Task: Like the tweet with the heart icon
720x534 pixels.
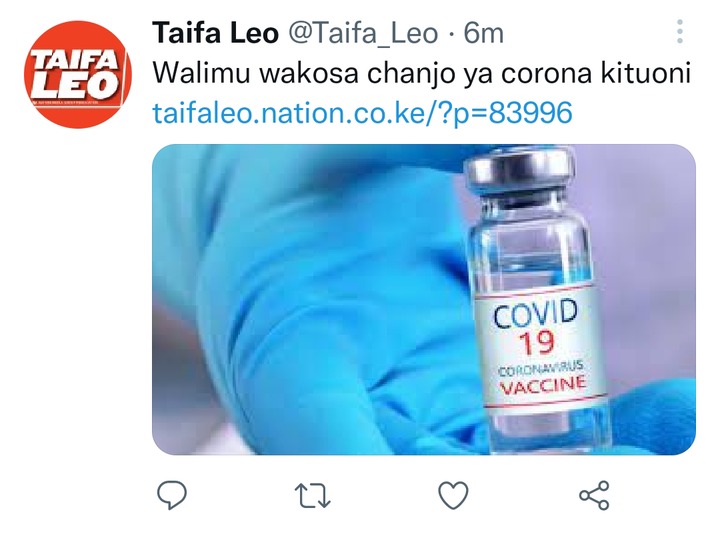Action: (453, 495)
